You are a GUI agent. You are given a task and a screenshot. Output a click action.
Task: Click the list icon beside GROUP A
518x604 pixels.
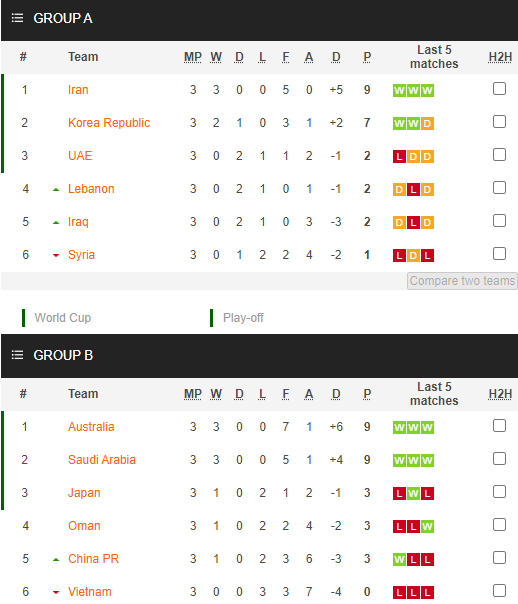(17, 18)
